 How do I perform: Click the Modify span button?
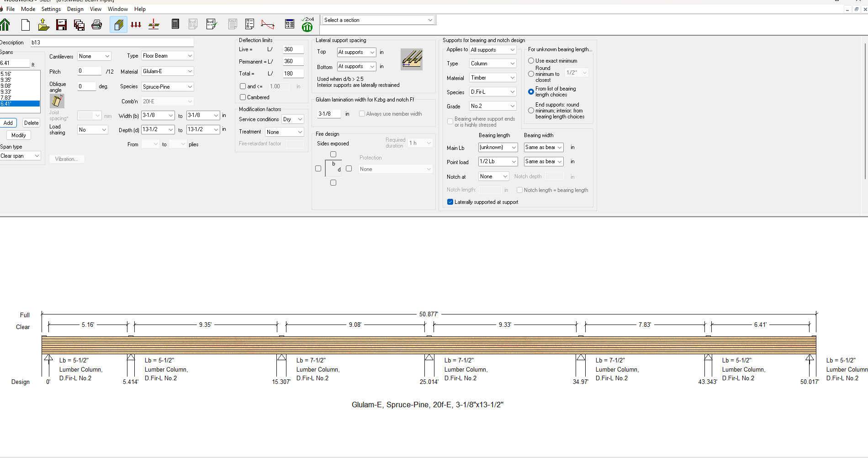pos(19,135)
